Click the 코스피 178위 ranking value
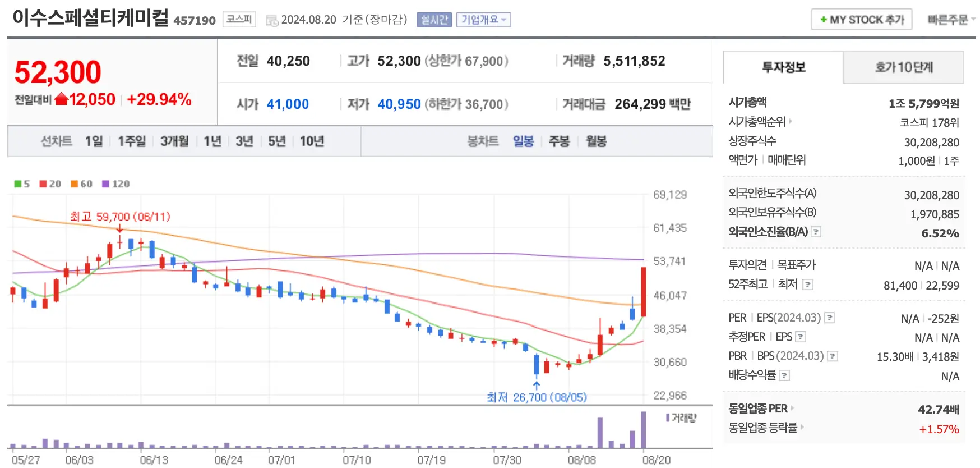The height and width of the screenshot is (468, 980). [x=930, y=122]
